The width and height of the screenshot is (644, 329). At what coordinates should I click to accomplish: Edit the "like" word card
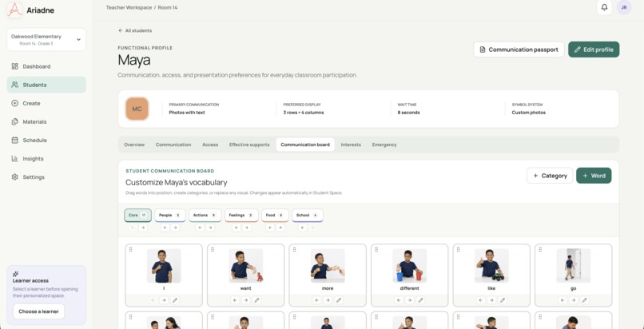point(502,300)
